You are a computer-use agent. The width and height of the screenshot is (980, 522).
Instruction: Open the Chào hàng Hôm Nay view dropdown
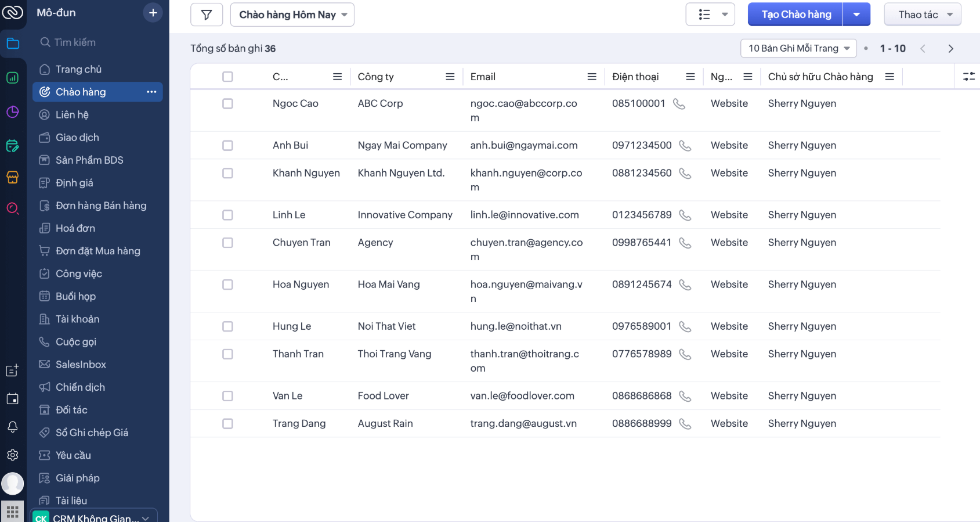point(292,15)
